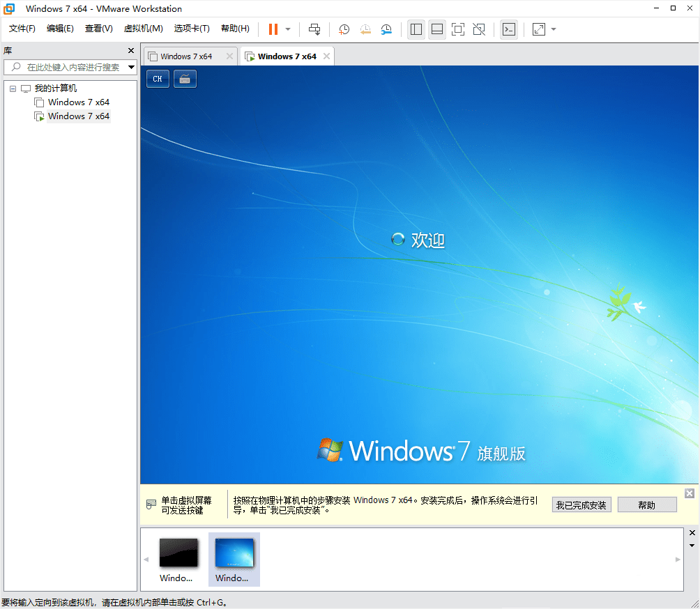This screenshot has width=700, height=609.
Task: Click the status bar Ctrl+G hint text
Action: (x=114, y=602)
